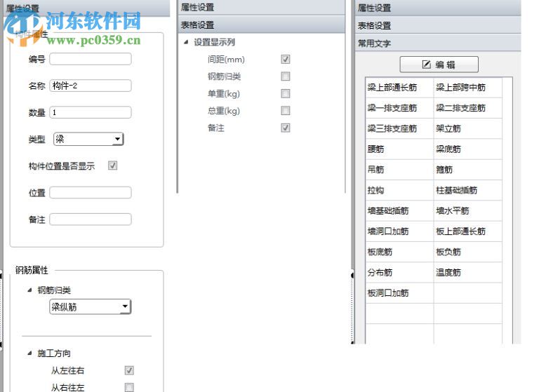The height and width of the screenshot is (392, 539).
Task: Select 板负筋 cell
Action: coord(468,252)
